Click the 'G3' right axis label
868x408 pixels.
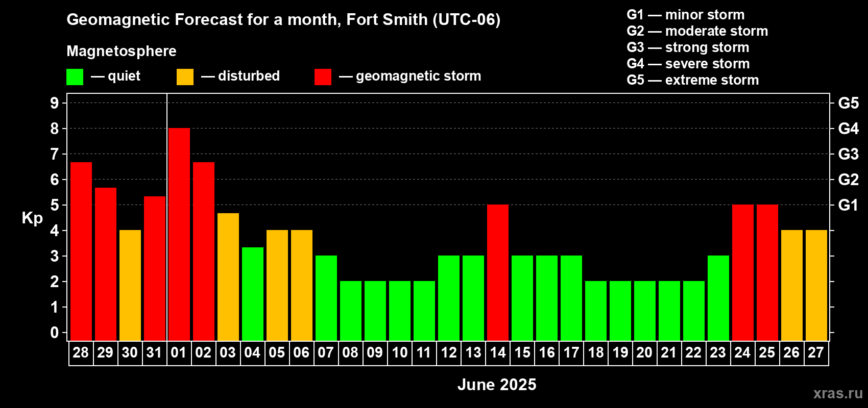849,154
